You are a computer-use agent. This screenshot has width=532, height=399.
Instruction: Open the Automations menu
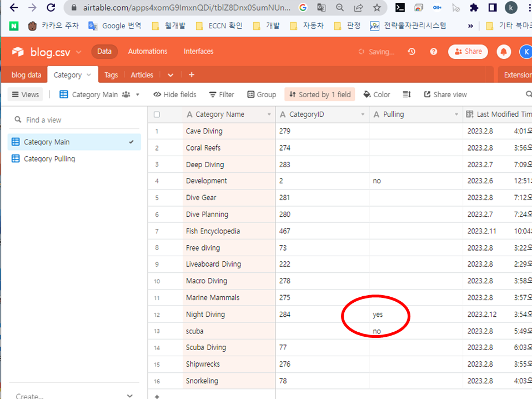pos(148,52)
